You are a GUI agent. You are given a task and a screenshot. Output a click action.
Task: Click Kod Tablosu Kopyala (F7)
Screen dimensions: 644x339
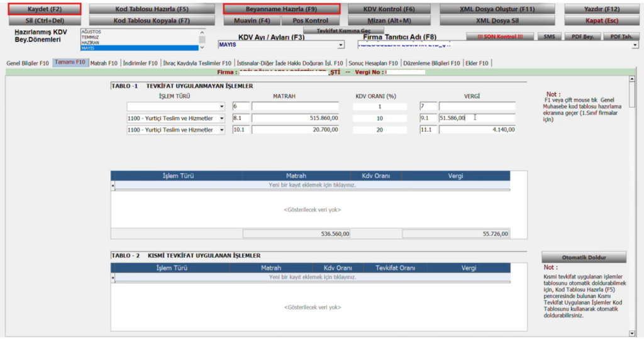coord(152,21)
